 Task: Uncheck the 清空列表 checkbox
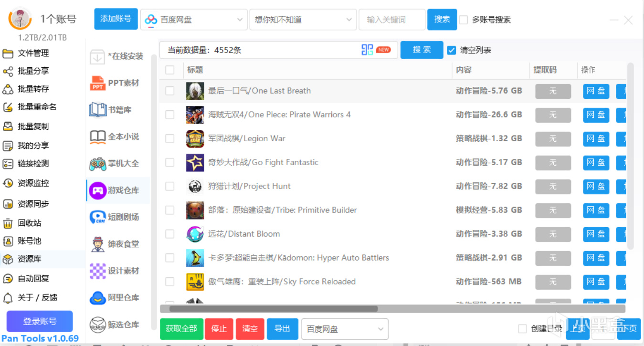pyautogui.click(x=452, y=50)
